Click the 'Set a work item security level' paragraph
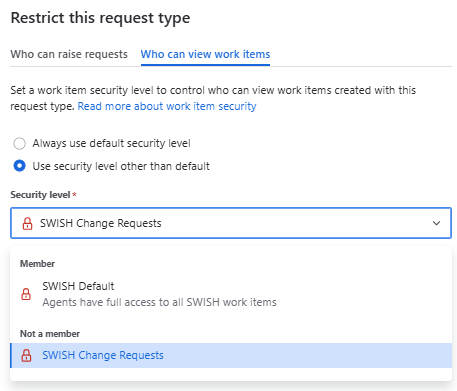The height and width of the screenshot is (391, 457). click(x=213, y=98)
